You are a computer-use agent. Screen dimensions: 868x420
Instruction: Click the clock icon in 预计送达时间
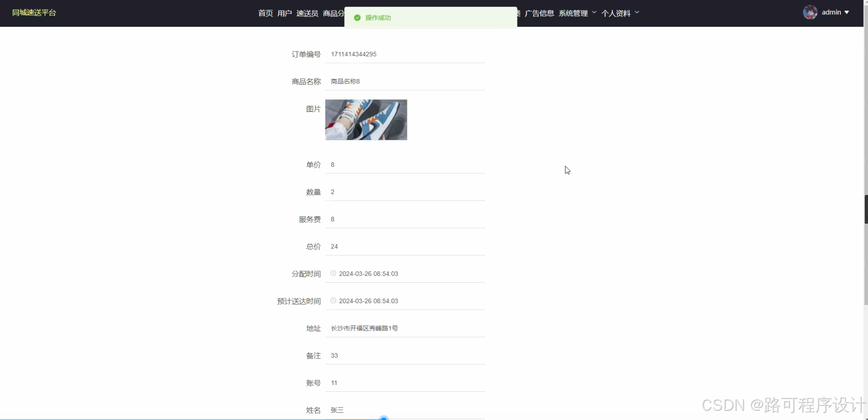pyautogui.click(x=333, y=300)
